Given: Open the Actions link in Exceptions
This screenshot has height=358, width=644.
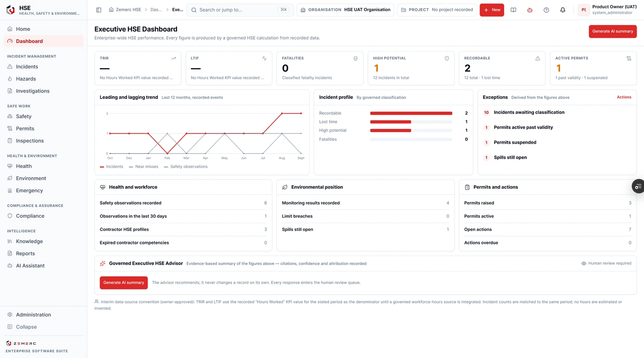Looking at the screenshot, I should [x=624, y=97].
